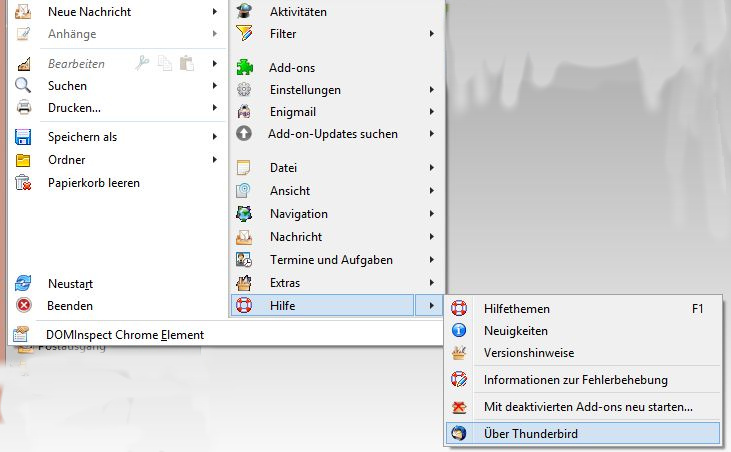Click the red Beenden quit icon

point(23,306)
